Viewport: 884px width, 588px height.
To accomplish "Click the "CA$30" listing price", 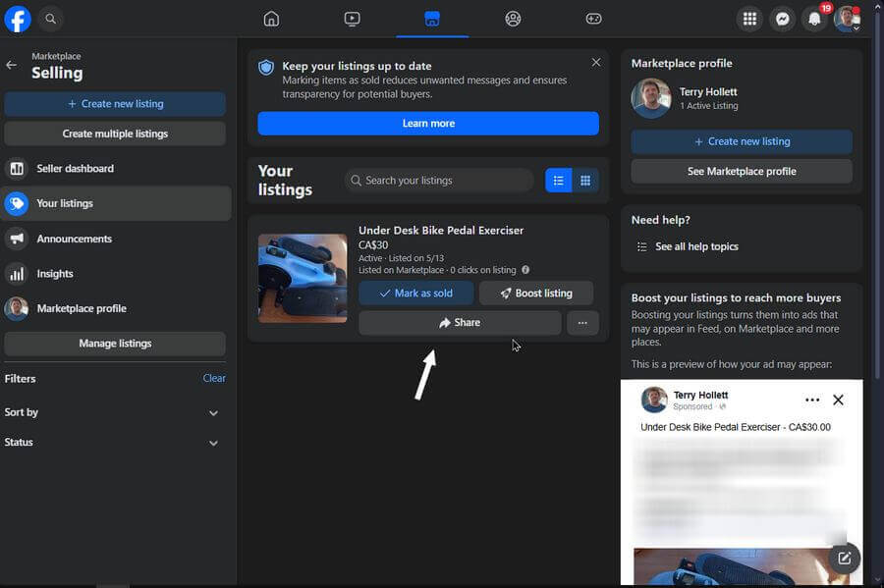I will tap(373, 245).
